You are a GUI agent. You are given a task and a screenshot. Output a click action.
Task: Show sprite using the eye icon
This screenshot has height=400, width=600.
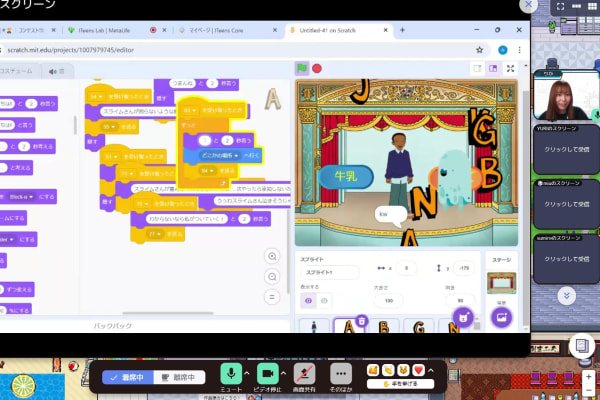(307, 300)
